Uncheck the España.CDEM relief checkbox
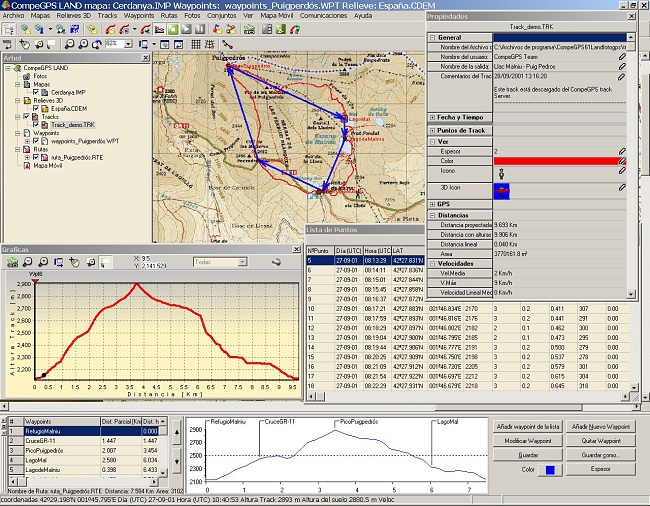 (x=36, y=109)
